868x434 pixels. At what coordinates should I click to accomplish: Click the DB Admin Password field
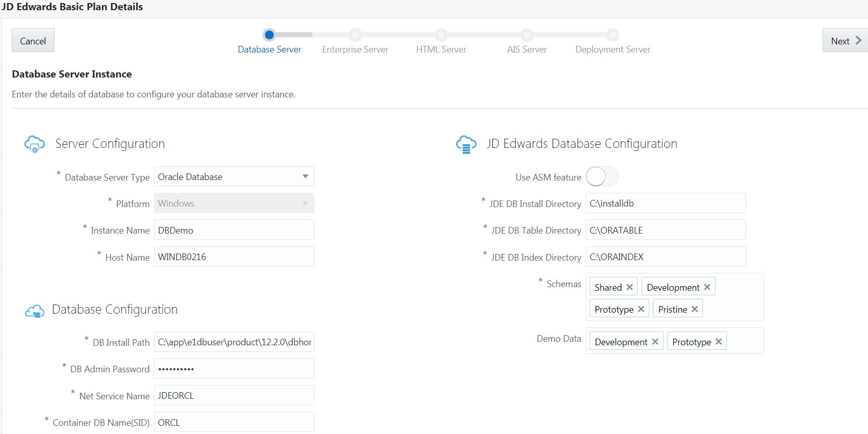tap(234, 369)
